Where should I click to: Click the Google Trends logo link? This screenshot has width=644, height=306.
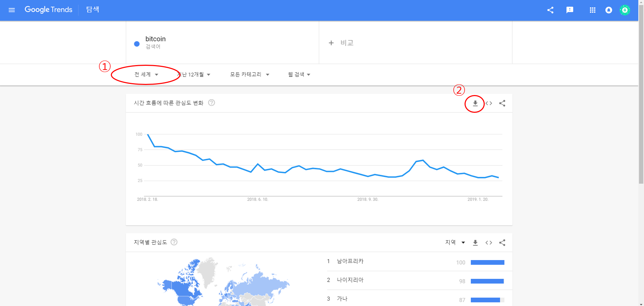coord(48,10)
